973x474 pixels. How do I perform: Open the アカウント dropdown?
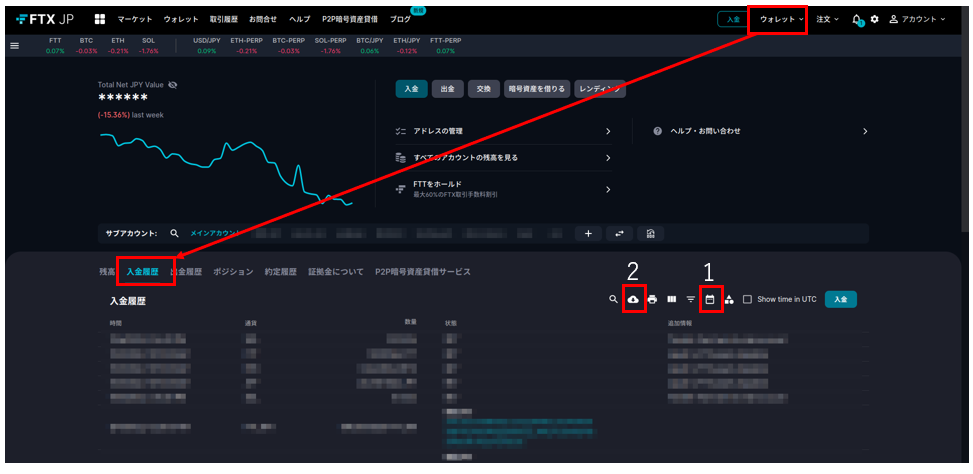tap(917, 19)
